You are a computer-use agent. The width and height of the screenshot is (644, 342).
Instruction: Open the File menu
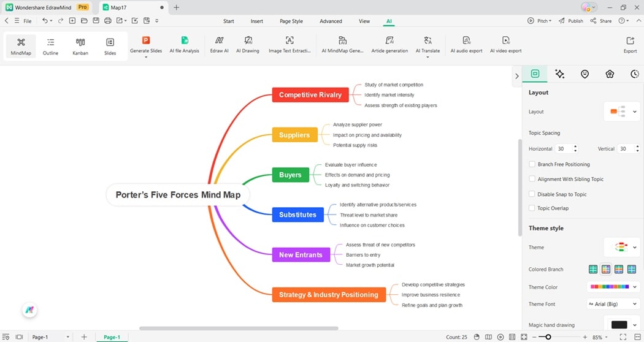23,21
